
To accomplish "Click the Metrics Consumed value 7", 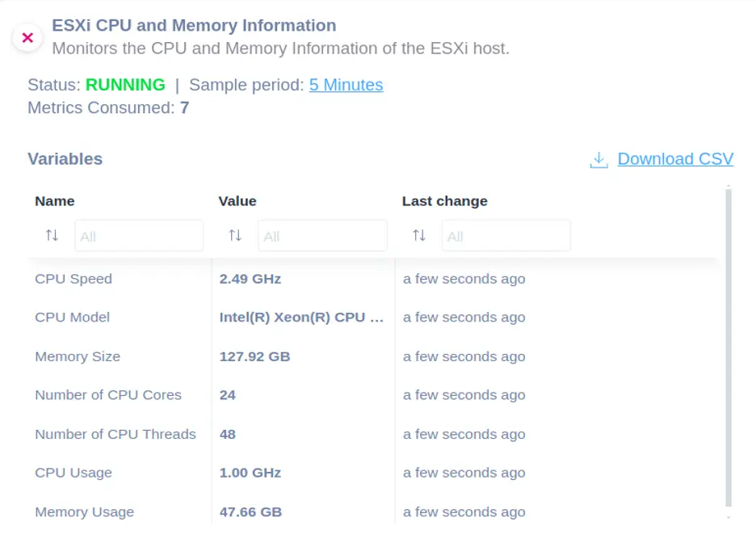I will pos(185,107).
